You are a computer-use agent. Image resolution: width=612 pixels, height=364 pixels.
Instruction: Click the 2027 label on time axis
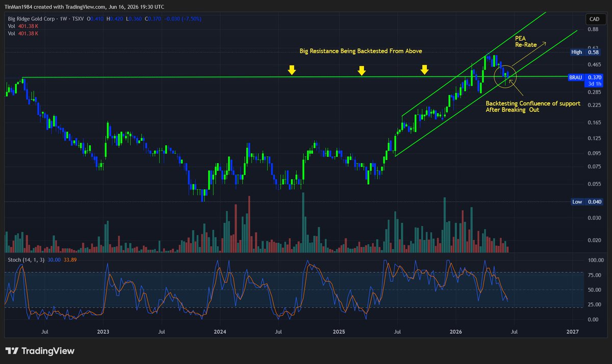573,332
